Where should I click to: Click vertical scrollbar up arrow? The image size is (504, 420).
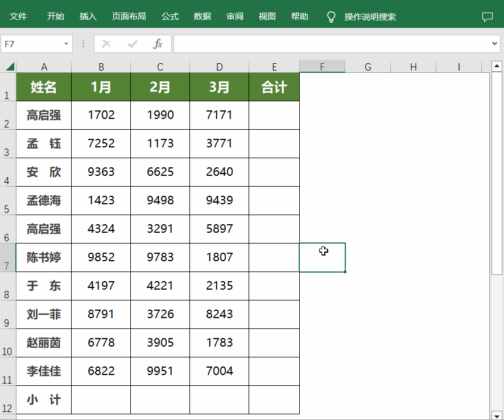pyautogui.click(x=497, y=65)
